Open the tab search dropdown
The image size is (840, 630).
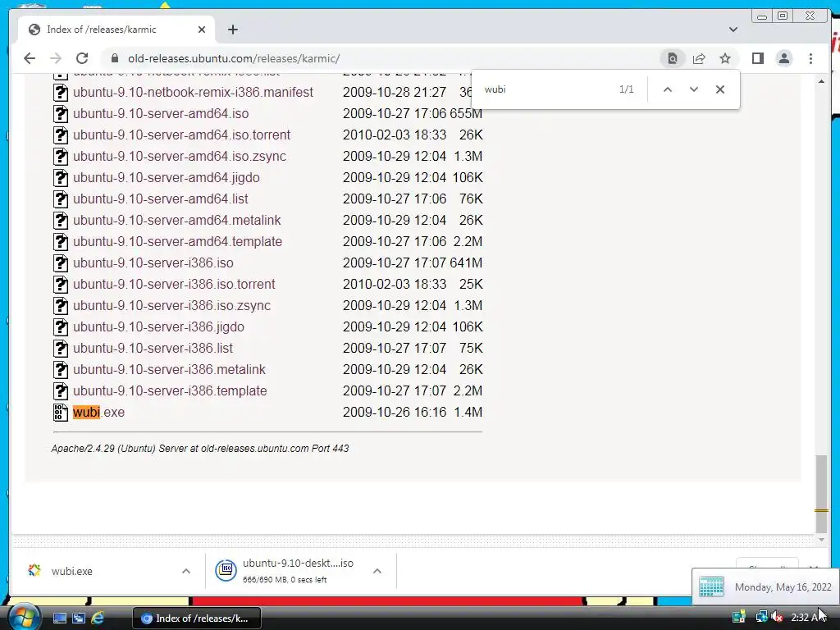pyautogui.click(x=733, y=30)
